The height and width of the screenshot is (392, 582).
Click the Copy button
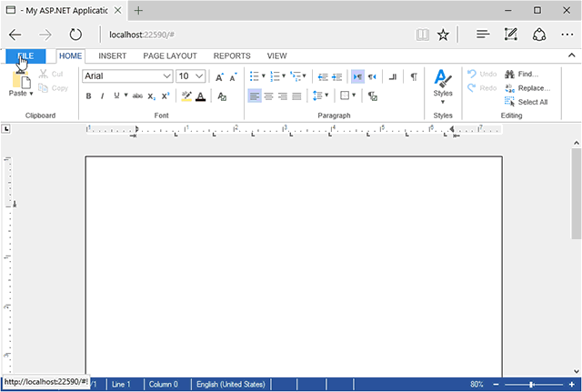point(53,88)
